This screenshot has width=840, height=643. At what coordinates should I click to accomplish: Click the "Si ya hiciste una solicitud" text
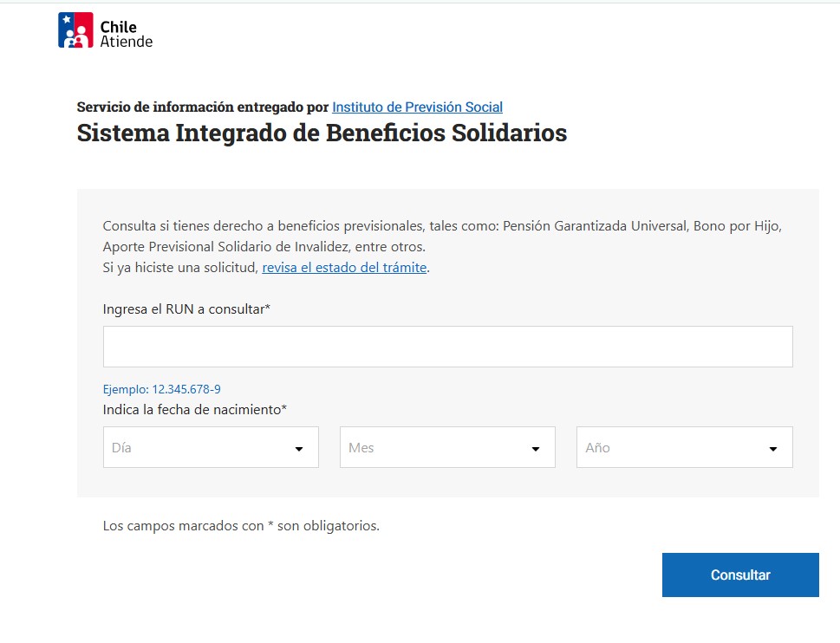click(x=180, y=268)
